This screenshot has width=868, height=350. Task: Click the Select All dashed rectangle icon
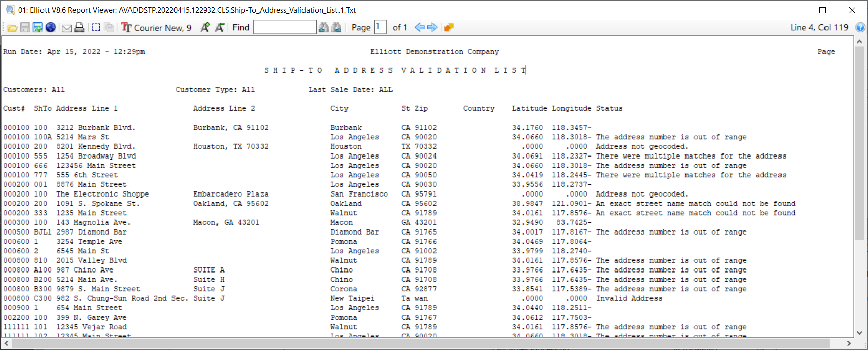click(x=96, y=27)
